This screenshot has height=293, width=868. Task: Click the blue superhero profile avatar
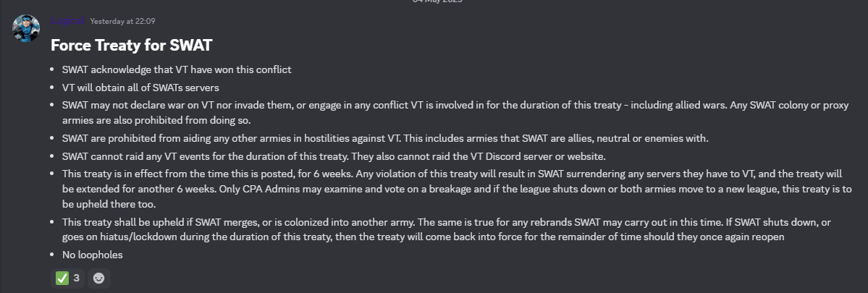[26, 28]
